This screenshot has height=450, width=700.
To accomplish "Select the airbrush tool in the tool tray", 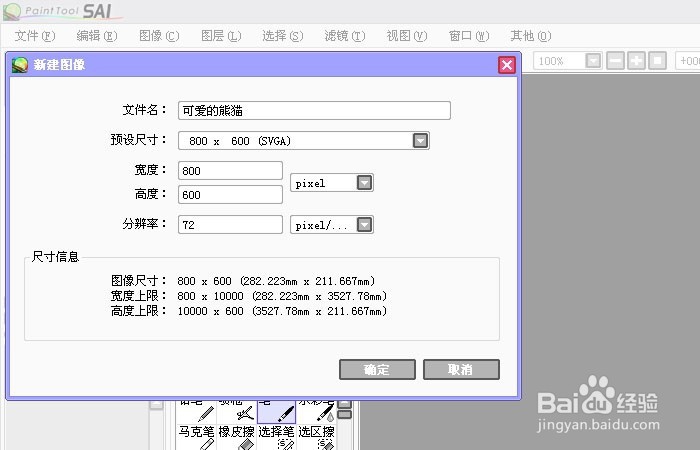I will pyautogui.click(x=237, y=412).
